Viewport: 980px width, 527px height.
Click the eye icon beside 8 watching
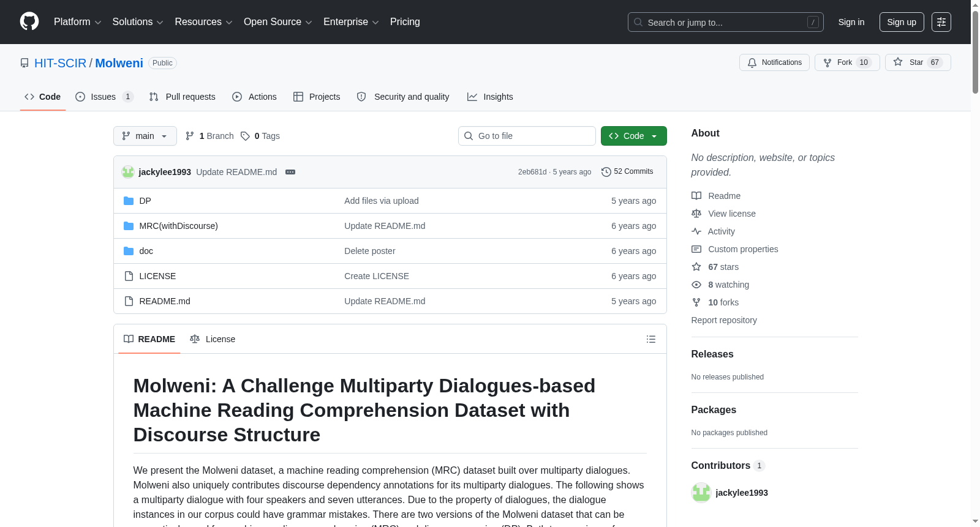[696, 285]
